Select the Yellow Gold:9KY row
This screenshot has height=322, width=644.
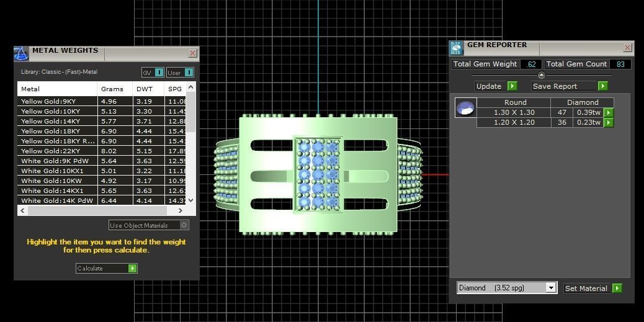(x=102, y=101)
